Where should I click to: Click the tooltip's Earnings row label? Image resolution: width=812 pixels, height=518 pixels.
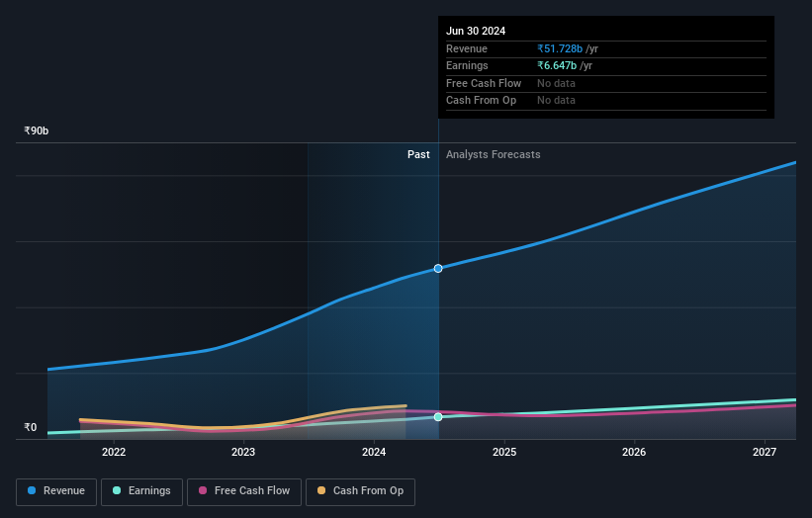[467, 65]
